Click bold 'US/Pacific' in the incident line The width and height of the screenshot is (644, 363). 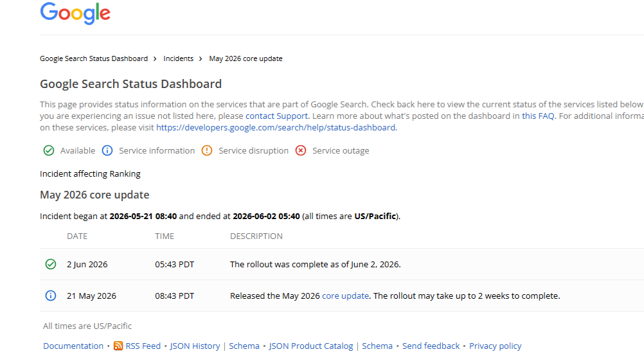(375, 216)
